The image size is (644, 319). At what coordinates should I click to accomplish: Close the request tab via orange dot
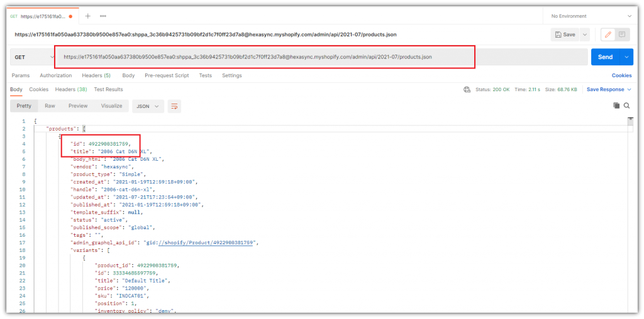(71, 16)
